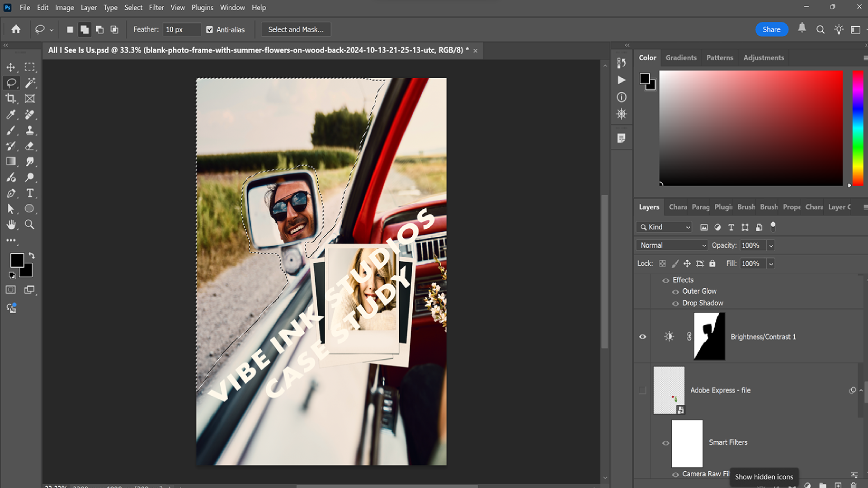This screenshot has width=868, height=488.
Task: Select the Hand tool
Action: [11, 225]
